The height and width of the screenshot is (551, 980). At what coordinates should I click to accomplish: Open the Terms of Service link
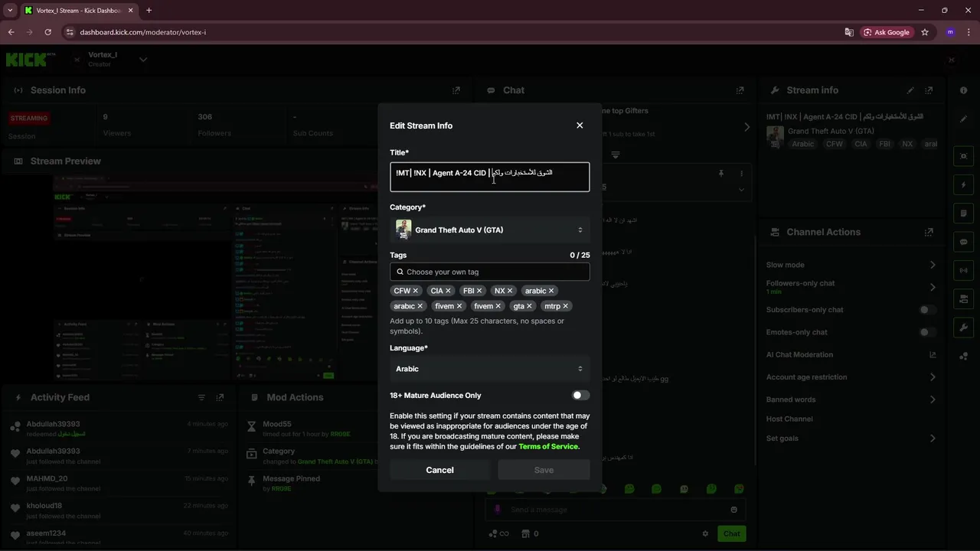point(548,446)
